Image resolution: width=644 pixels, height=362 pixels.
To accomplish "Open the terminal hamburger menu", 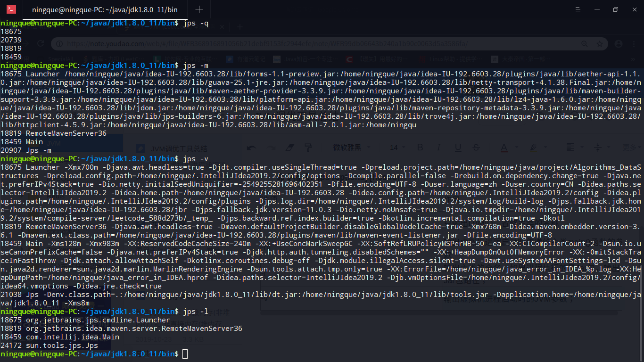I will [578, 9].
